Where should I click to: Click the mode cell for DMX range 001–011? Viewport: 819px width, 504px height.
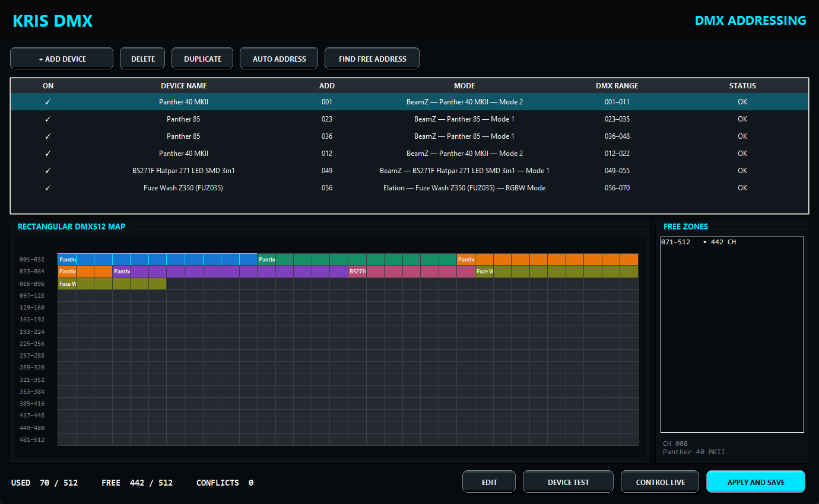(465, 102)
